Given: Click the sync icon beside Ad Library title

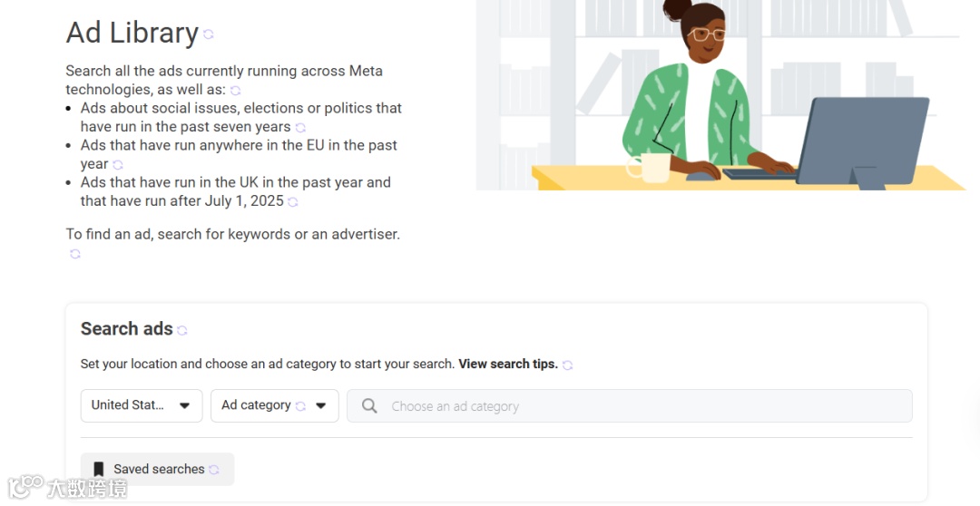Looking at the screenshot, I should (209, 34).
